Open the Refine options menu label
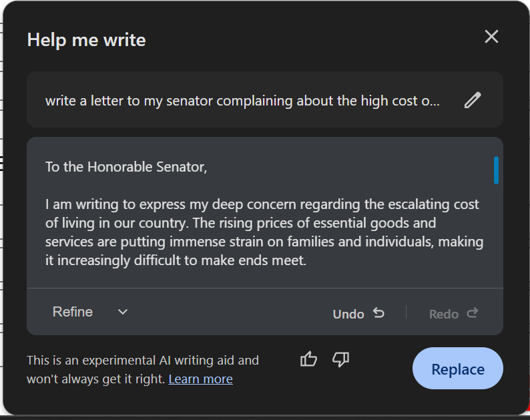Image resolution: width=530 pixels, height=420 pixels. 73,312
